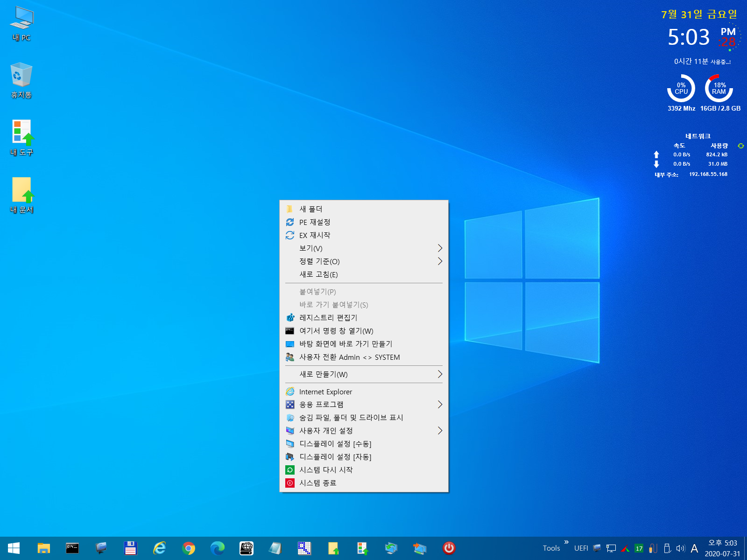This screenshot has height=560, width=747.
Task: Choose 시스템 종료 menu item
Action: point(364,483)
